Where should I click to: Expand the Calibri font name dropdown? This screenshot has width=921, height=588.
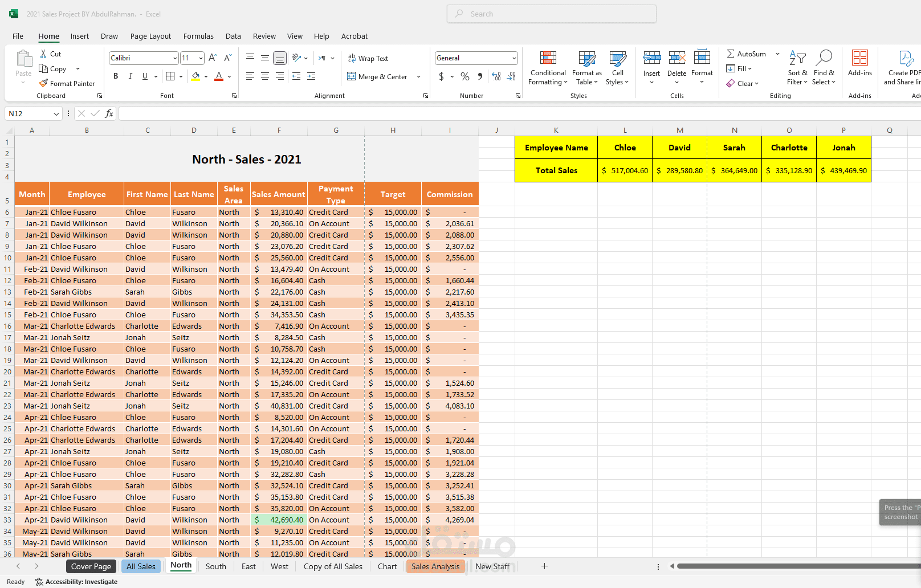(175, 58)
